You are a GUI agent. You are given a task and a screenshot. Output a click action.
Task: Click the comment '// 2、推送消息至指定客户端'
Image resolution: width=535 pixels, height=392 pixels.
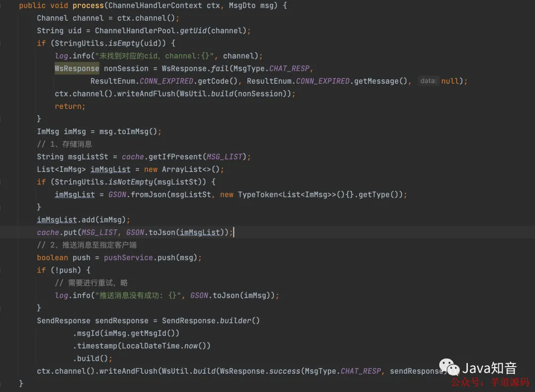pos(87,245)
